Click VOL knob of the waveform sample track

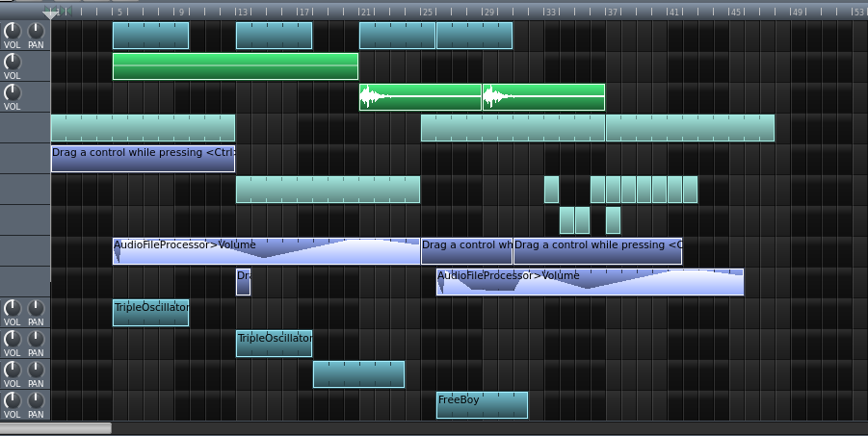pos(13,93)
